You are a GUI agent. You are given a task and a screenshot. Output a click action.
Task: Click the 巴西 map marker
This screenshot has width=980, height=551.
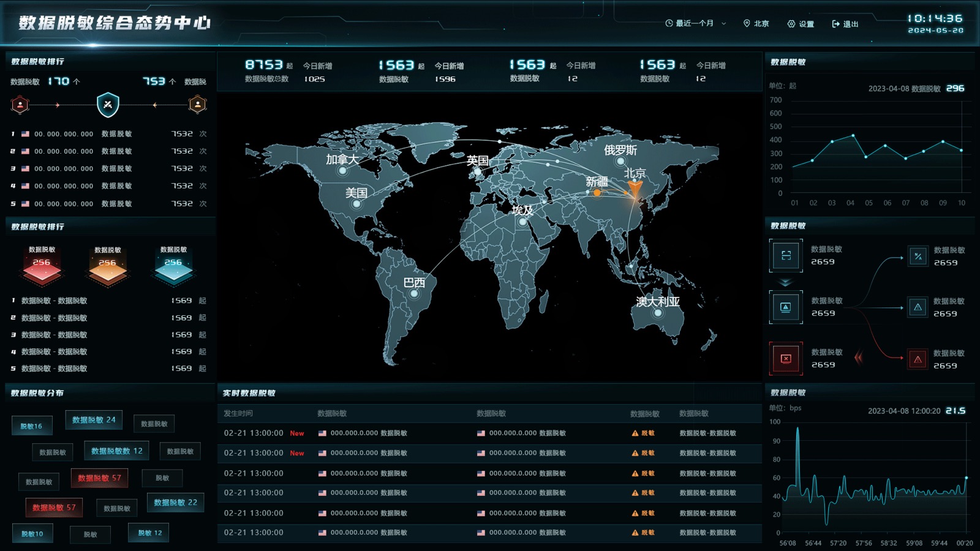pyautogui.click(x=414, y=294)
